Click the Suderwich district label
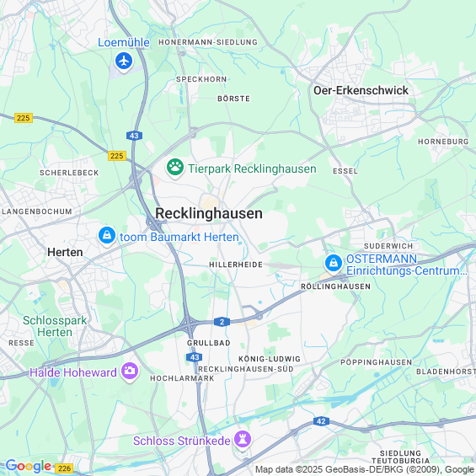476x476 pixels. [388, 246]
